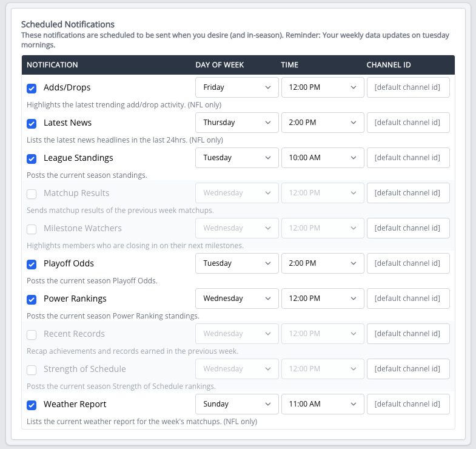The image size is (476, 449).
Task: Open Latest News time dropdown showing 2:00 PM
Action: click(x=323, y=123)
